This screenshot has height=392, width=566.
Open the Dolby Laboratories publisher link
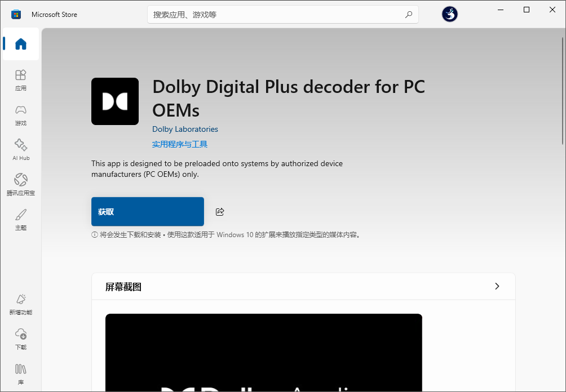pyautogui.click(x=185, y=129)
